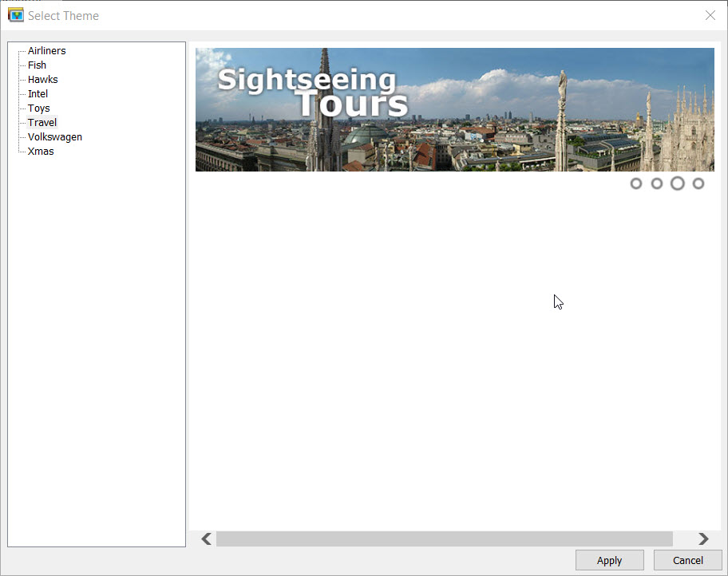The height and width of the screenshot is (576, 728).
Task: Click the Sightseeing Tours banner preview
Action: tap(454, 109)
